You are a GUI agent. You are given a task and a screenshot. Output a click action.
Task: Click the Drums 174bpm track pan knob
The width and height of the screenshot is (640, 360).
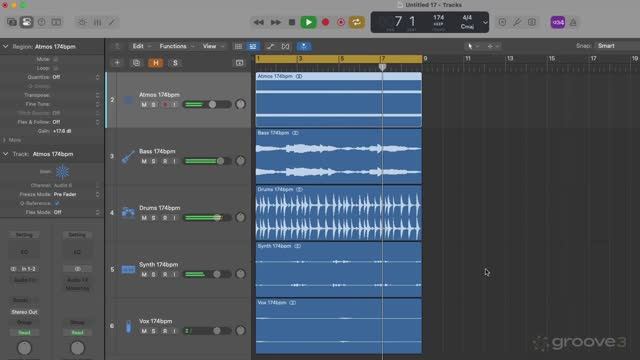[240, 217]
